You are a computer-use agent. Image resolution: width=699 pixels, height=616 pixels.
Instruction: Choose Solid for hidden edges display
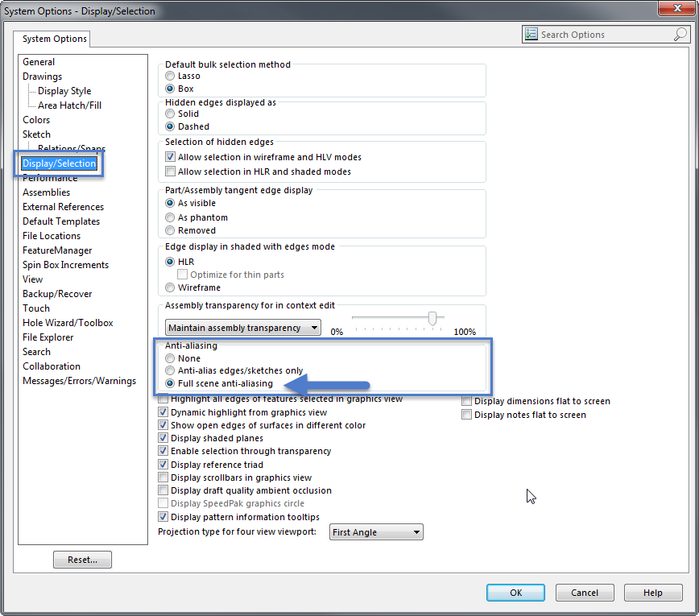tap(169, 114)
